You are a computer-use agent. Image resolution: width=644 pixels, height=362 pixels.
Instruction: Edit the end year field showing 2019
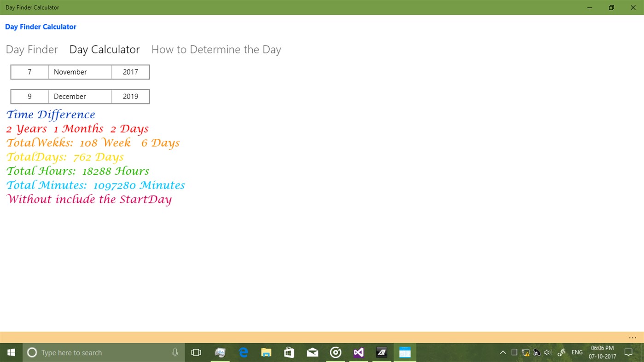(130, 96)
